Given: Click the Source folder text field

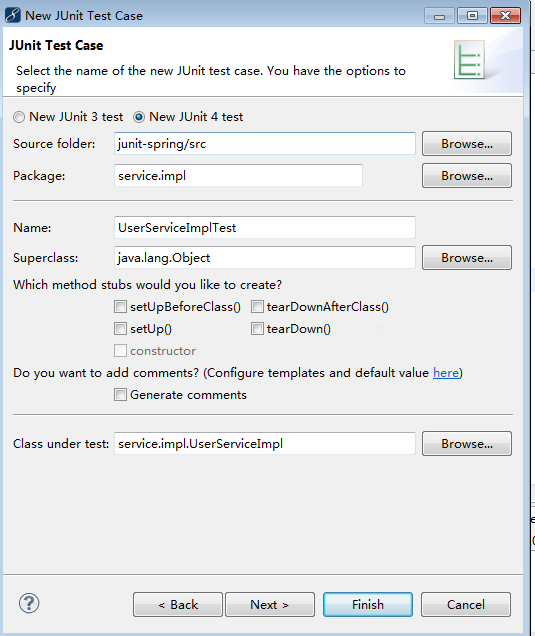Looking at the screenshot, I should pyautogui.click(x=265, y=144).
